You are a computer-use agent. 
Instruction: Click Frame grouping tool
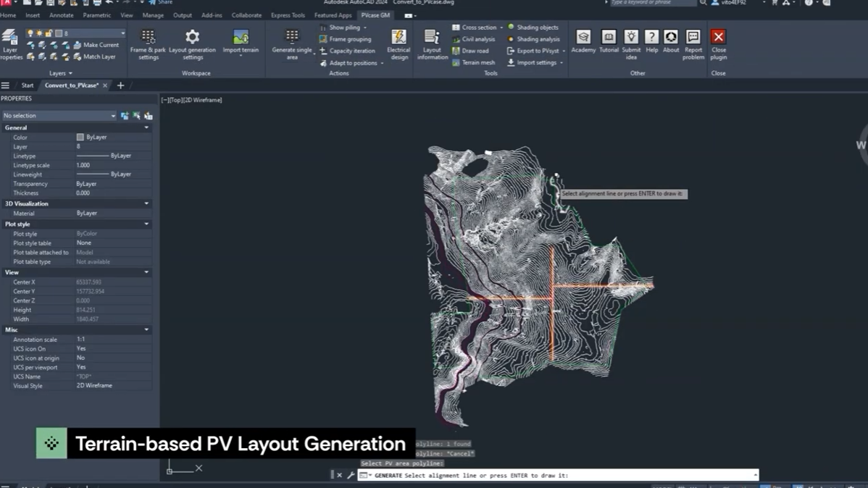tap(345, 39)
